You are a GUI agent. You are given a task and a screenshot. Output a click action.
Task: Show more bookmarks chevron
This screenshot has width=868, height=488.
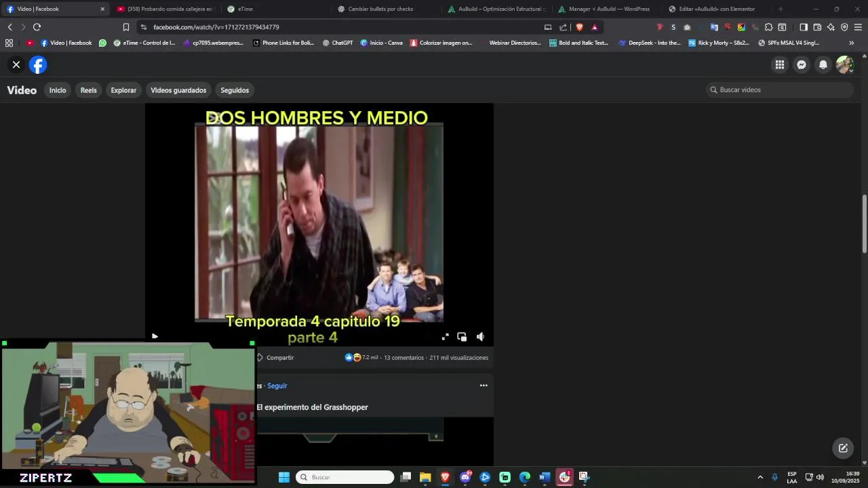[x=852, y=43]
